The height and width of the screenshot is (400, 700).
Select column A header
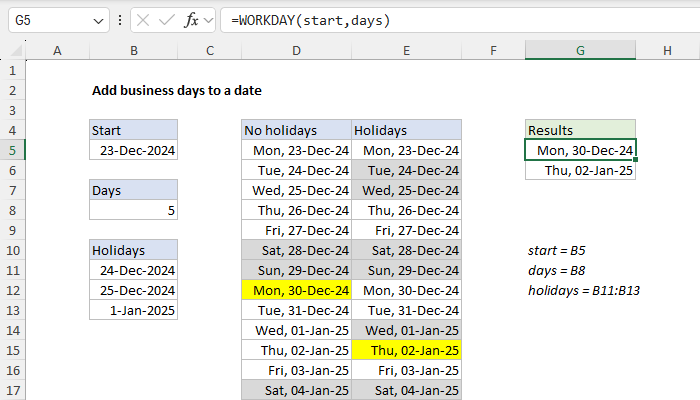coord(57,50)
